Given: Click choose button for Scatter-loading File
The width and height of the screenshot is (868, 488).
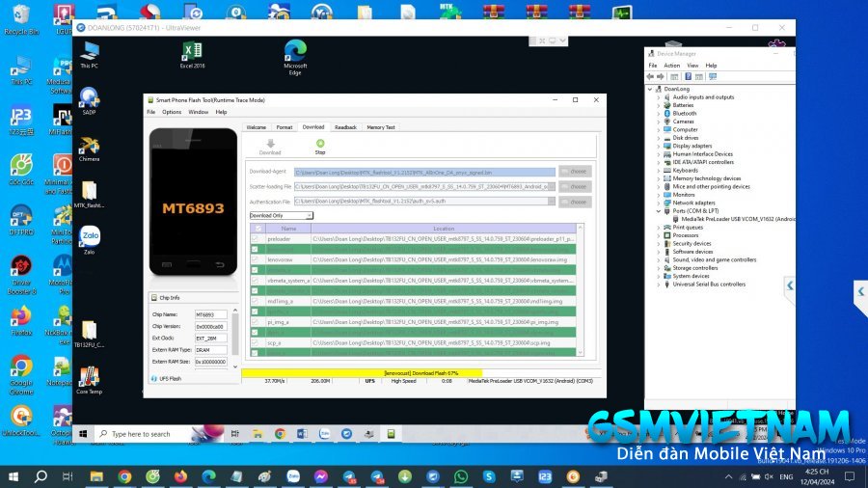Looking at the screenshot, I should (575, 187).
